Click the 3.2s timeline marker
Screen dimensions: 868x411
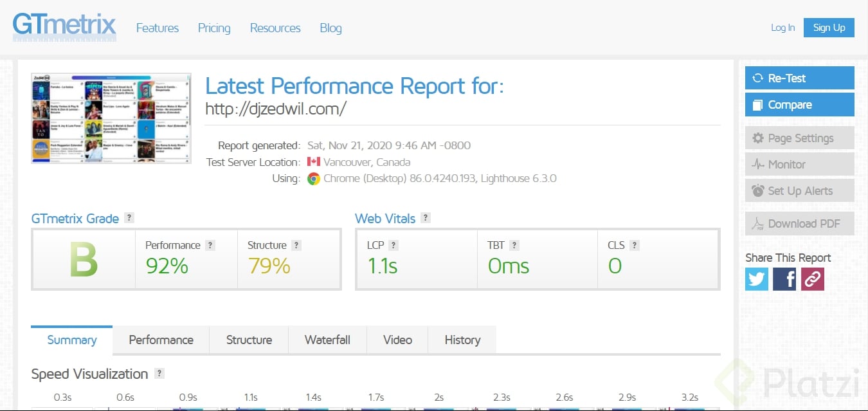[x=690, y=397]
